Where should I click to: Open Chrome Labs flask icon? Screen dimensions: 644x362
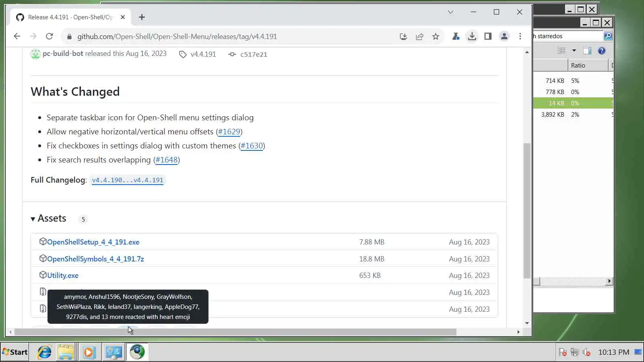pyautogui.click(x=456, y=37)
